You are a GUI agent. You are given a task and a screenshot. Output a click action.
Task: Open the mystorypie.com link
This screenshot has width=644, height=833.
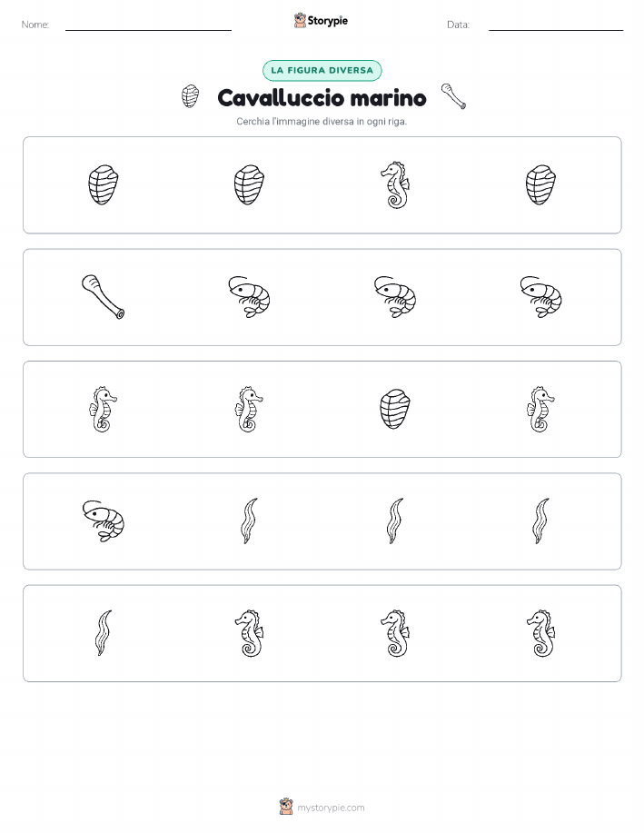(331, 808)
